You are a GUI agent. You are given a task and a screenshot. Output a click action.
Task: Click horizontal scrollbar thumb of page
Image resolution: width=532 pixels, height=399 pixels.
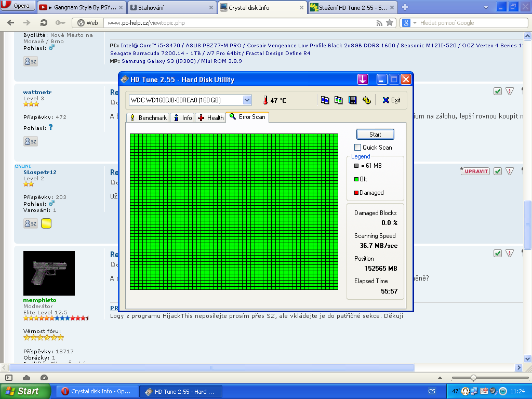pos(212,367)
